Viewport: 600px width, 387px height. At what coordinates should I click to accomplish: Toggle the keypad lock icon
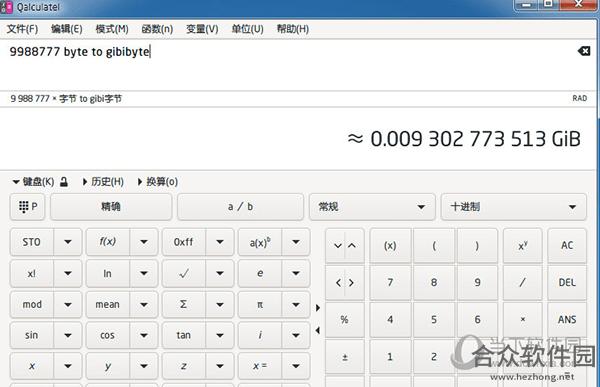(x=64, y=182)
